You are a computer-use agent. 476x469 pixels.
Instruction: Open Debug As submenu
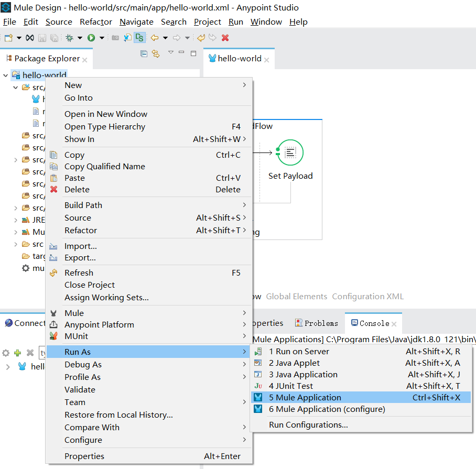pyautogui.click(x=149, y=364)
